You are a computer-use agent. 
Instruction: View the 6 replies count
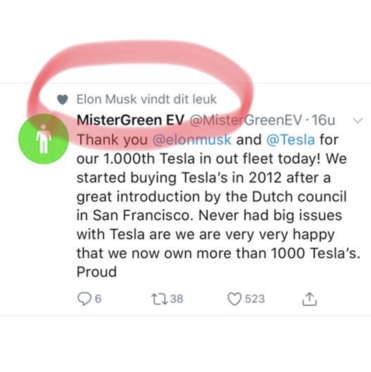click(97, 299)
